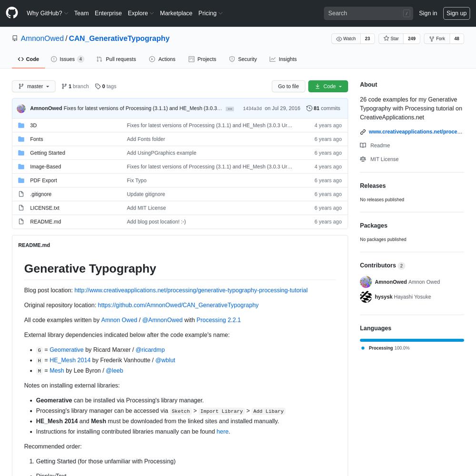
Task: Click the Processing language color dot
Action: pos(363,348)
